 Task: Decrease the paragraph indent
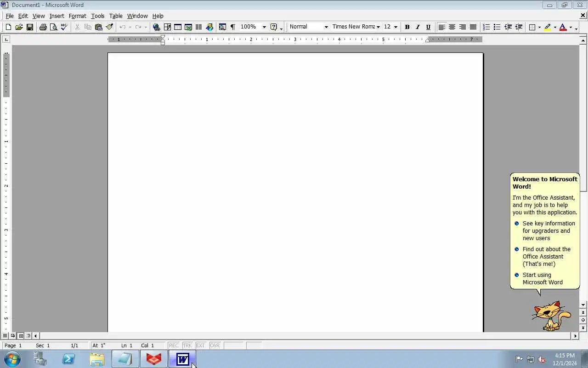point(508,27)
